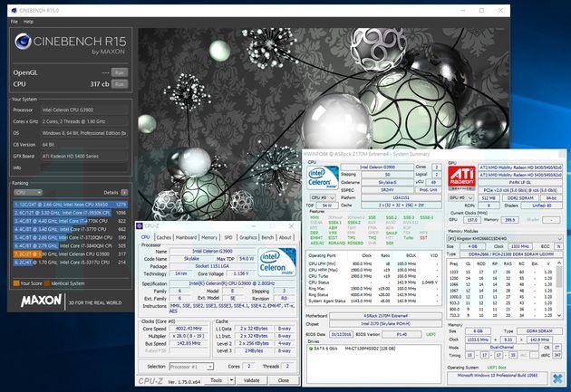This screenshot has width=571, height=392.
Task: Click the brown Identical System legend swatch
Action: (47, 283)
